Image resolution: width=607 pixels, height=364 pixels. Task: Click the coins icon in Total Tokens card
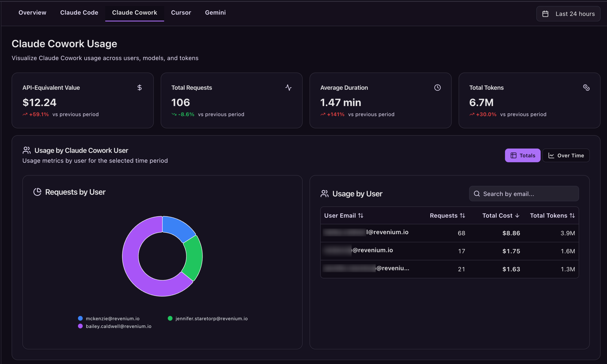point(586,88)
